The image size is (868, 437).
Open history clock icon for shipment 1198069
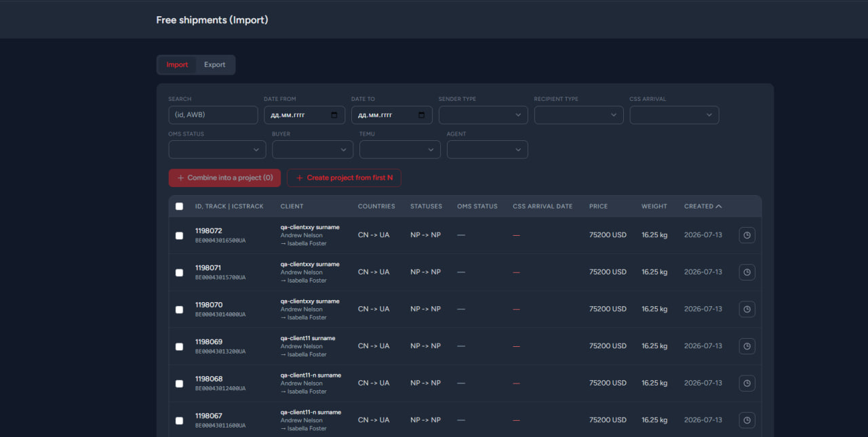click(747, 346)
